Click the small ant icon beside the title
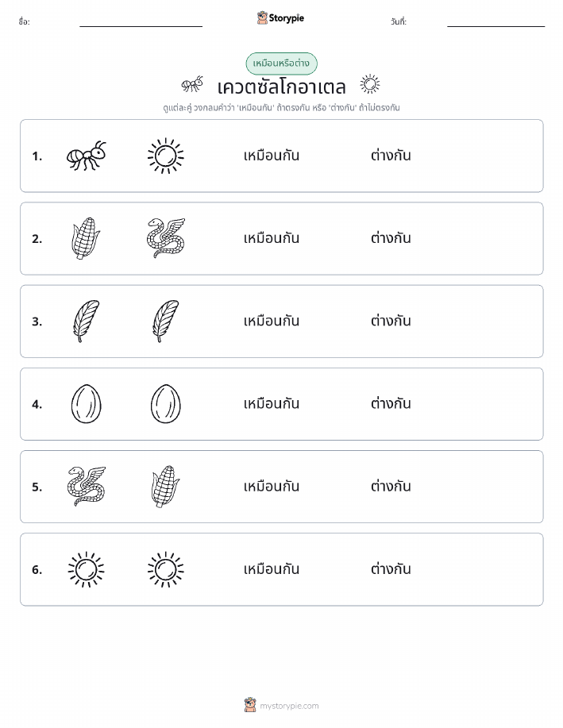The image size is (563, 728). 192,84
